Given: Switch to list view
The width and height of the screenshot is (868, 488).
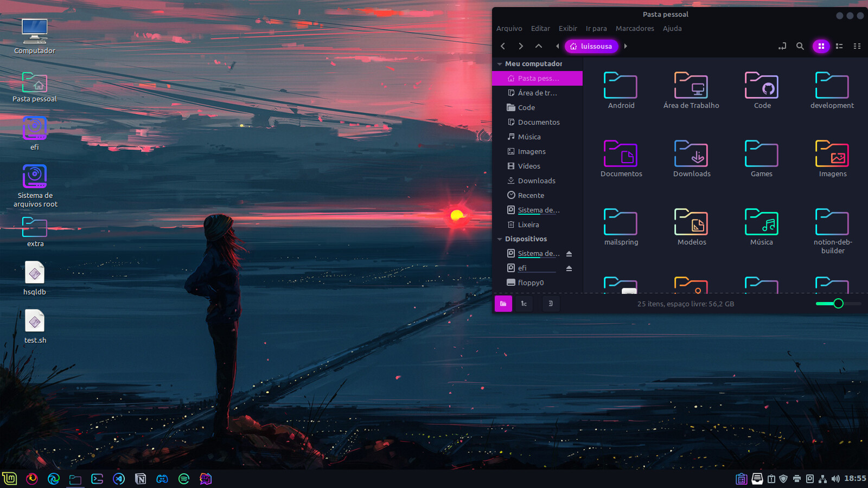Looking at the screenshot, I should [x=839, y=46].
